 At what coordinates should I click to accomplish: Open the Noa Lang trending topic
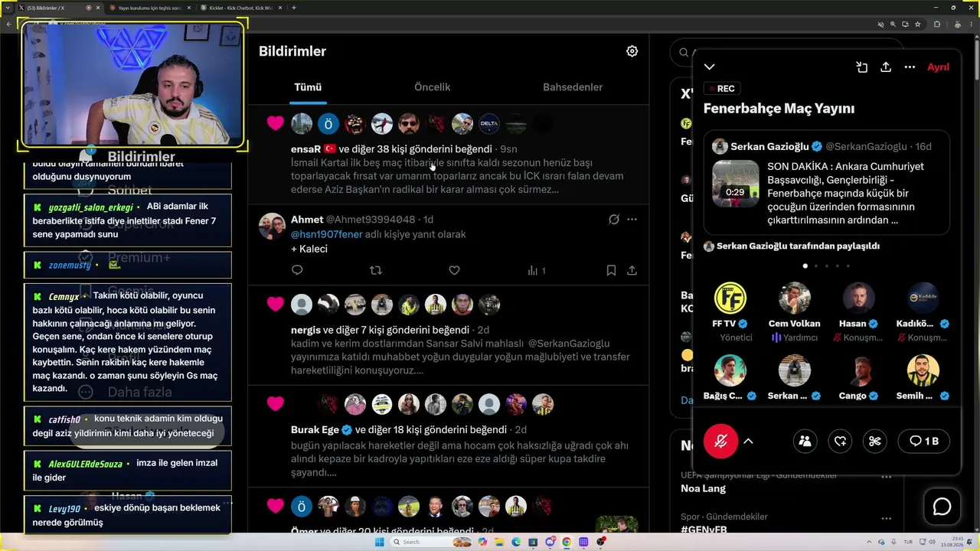703,488
